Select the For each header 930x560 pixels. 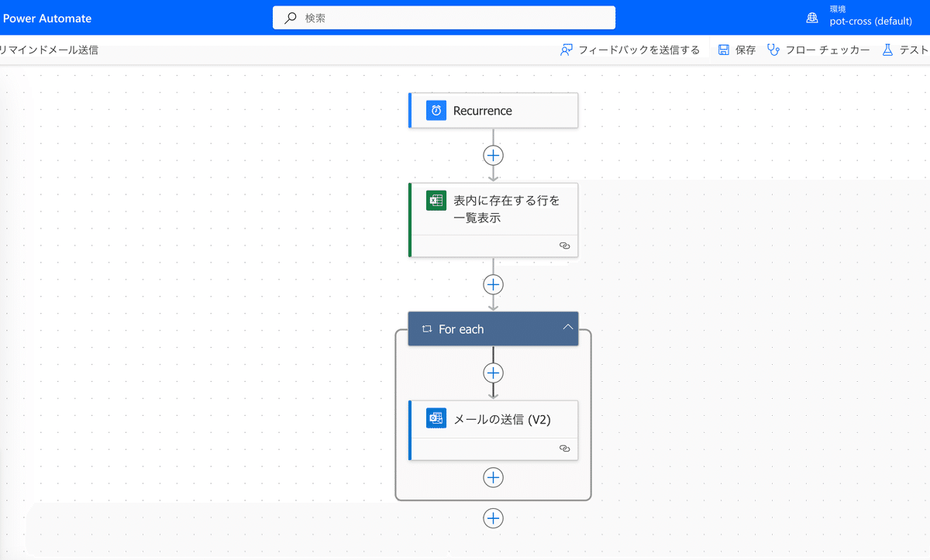click(x=494, y=329)
